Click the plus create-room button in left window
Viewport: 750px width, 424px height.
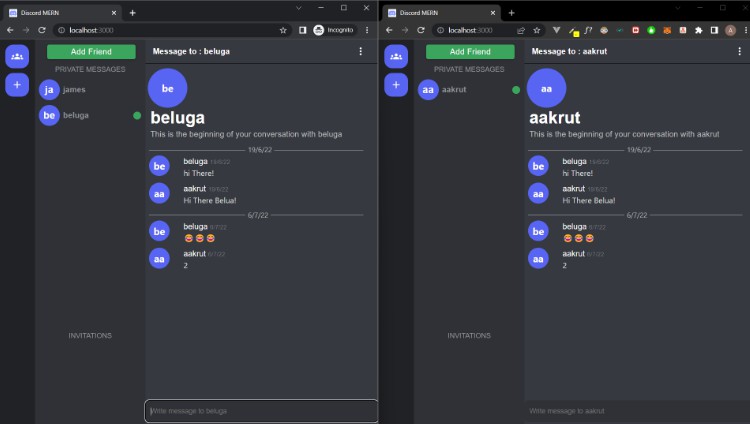pyautogui.click(x=17, y=85)
